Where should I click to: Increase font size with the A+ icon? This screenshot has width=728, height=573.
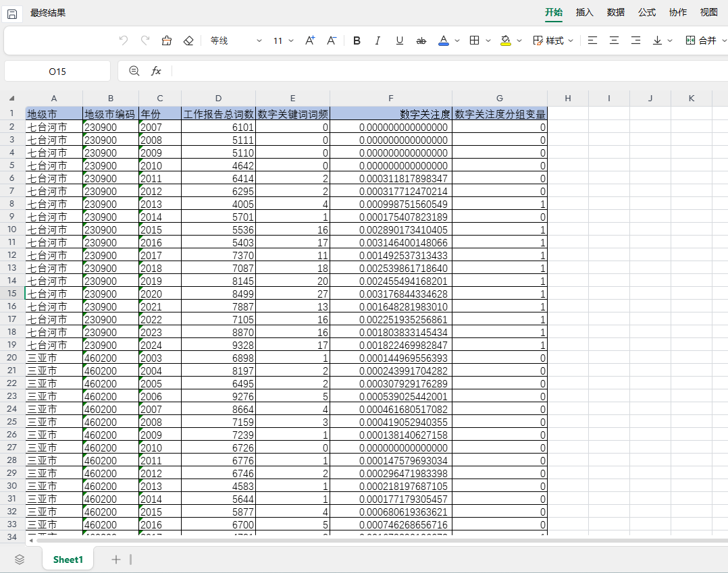310,40
